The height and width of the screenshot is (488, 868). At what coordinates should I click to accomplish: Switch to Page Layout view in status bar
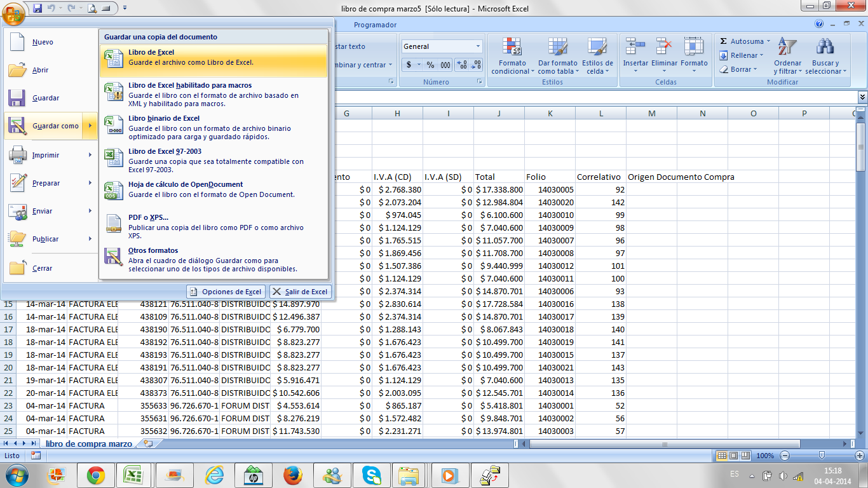pos(734,456)
